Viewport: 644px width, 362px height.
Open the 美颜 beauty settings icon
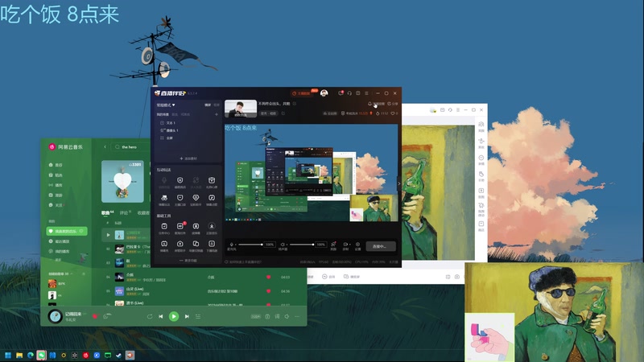coord(333,245)
